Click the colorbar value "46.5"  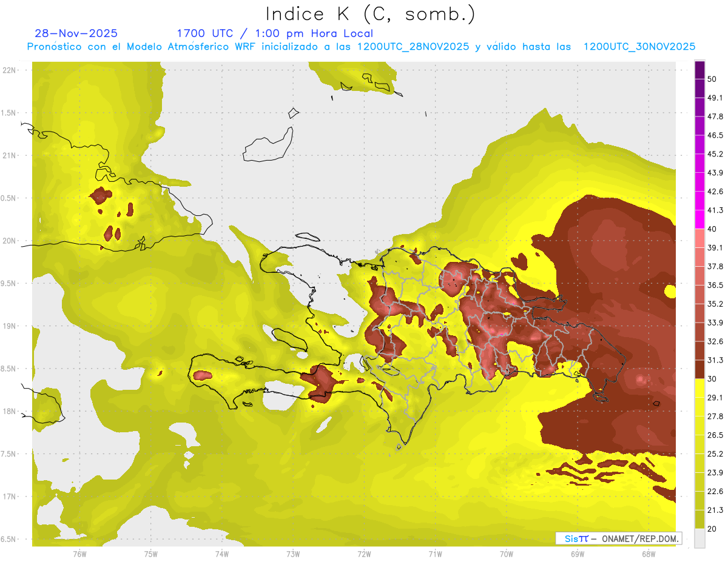pyautogui.click(x=716, y=135)
